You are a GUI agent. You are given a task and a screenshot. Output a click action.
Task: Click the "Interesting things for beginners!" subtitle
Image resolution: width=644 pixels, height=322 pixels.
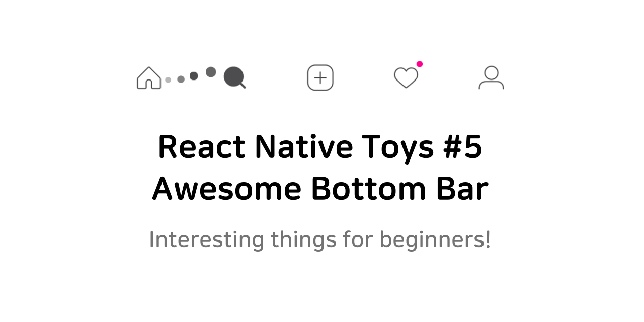tap(320, 239)
